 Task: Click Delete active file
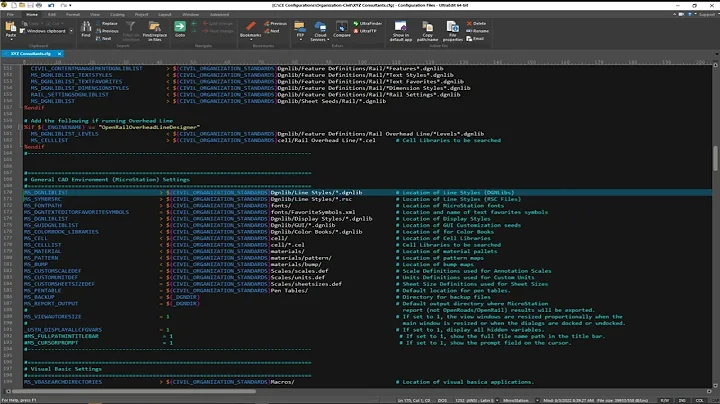click(x=476, y=23)
